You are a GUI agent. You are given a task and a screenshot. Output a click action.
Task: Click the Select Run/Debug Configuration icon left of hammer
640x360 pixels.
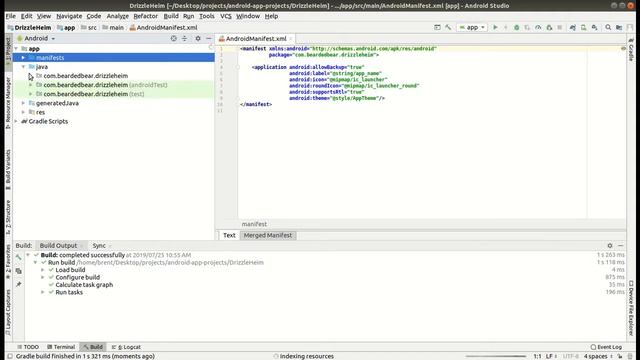tap(437, 27)
